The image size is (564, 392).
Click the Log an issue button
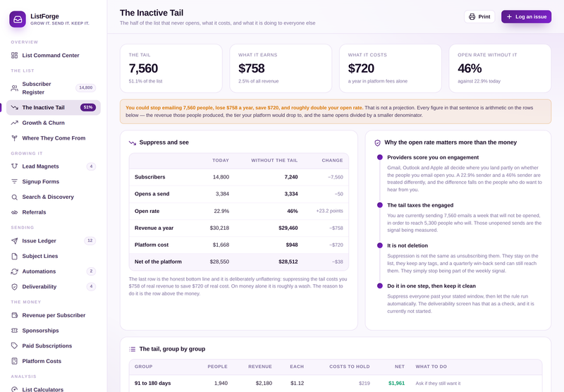click(x=526, y=16)
